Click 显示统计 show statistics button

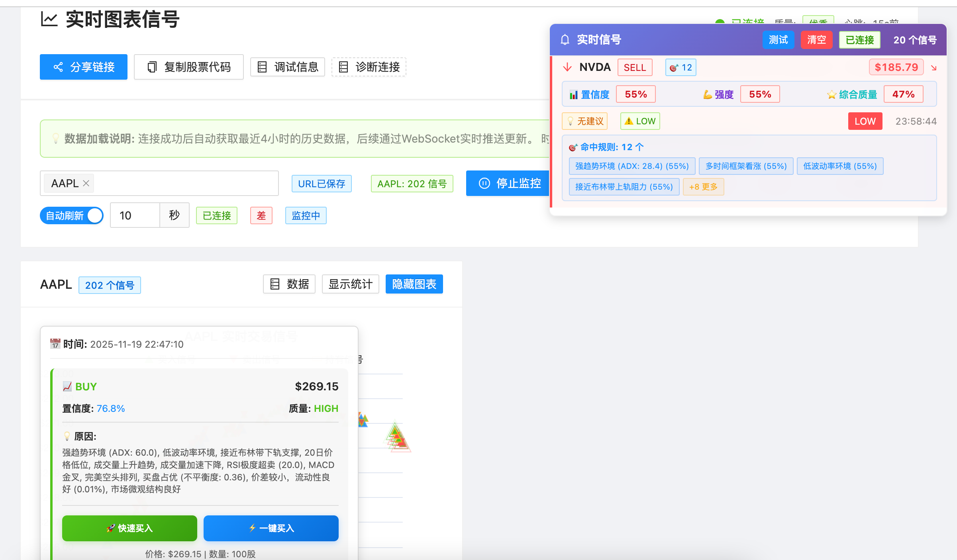click(x=351, y=284)
